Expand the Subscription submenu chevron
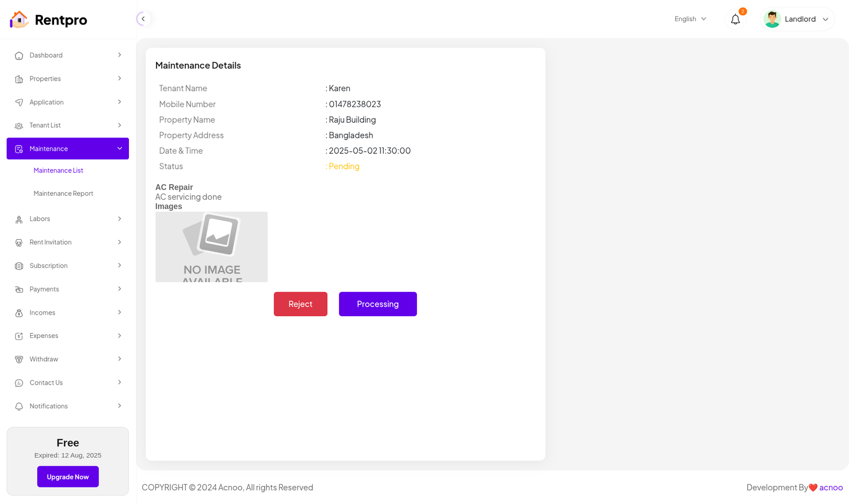Screen dimensions: 849x504 tap(119, 265)
